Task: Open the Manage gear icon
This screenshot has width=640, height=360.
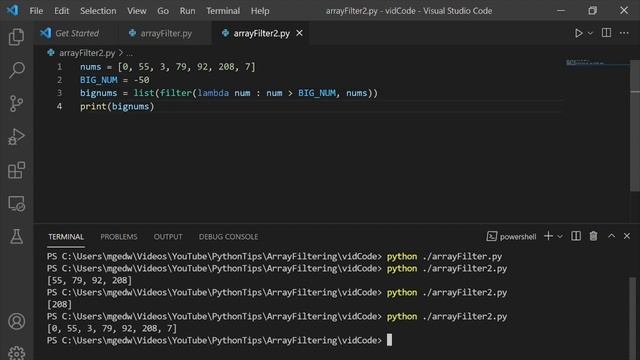Action: coord(16,353)
